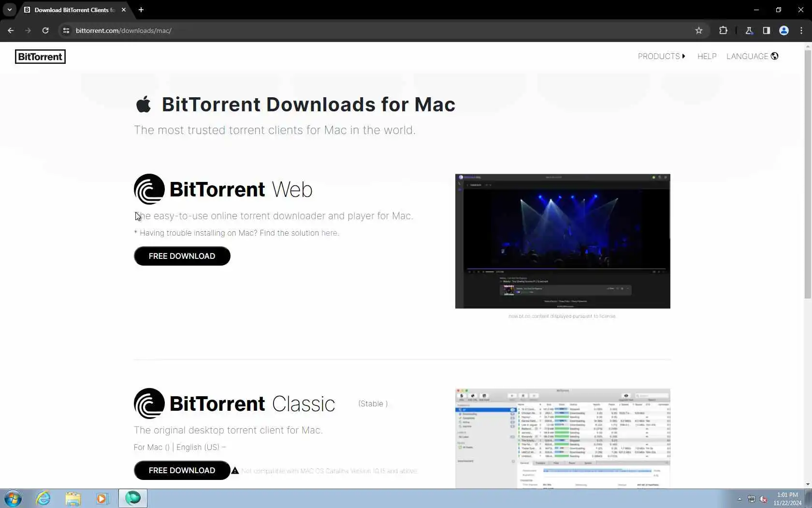This screenshot has height=508, width=812.
Task: Click the '(Stable )' label next to Classic
Action: point(373,404)
